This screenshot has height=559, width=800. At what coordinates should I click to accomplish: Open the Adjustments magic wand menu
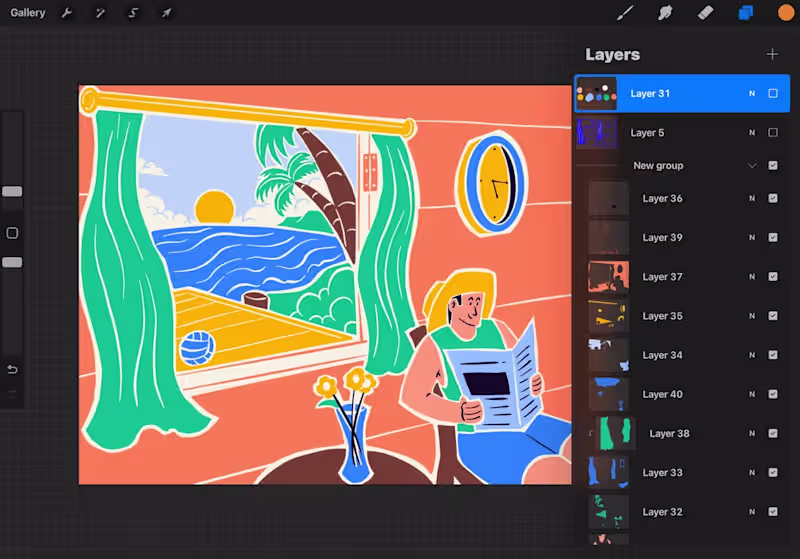pyautogui.click(x=100, y=13)
